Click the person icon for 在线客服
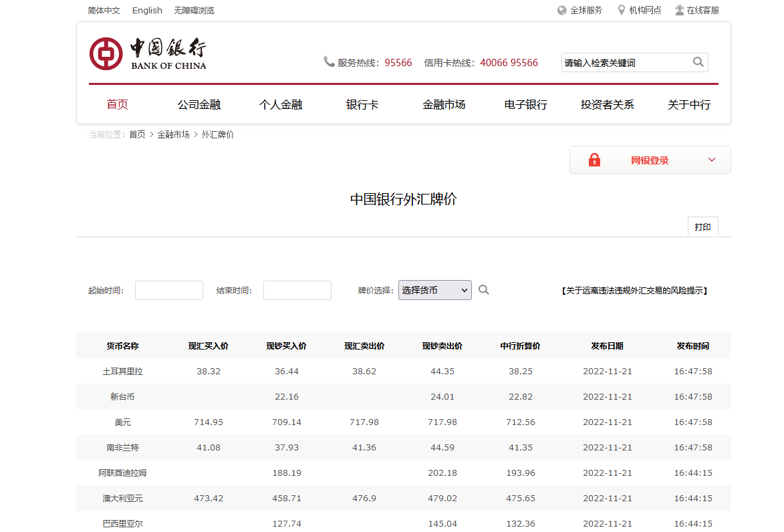The image size is (784, 532). [x=680, y=10]
